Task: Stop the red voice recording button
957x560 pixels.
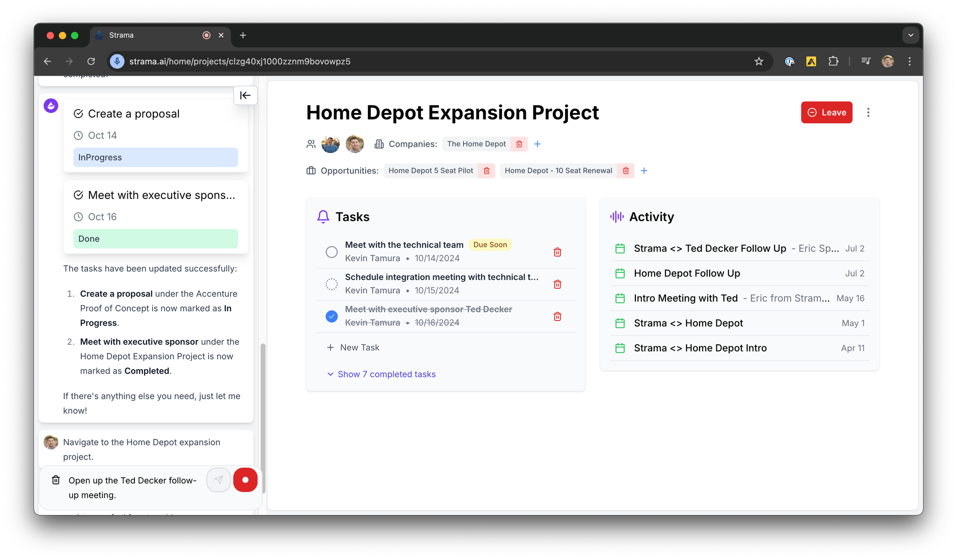Action: pos(245,480)
